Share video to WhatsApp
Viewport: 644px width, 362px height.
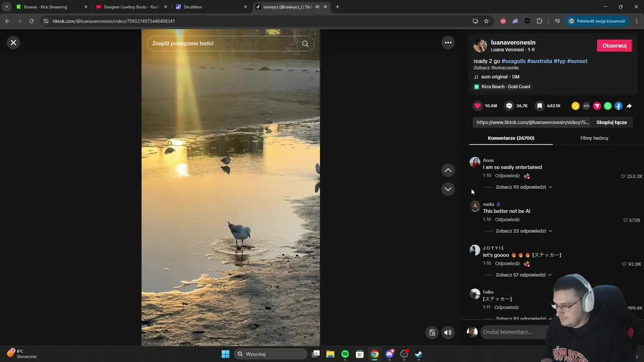pos(608,106)
